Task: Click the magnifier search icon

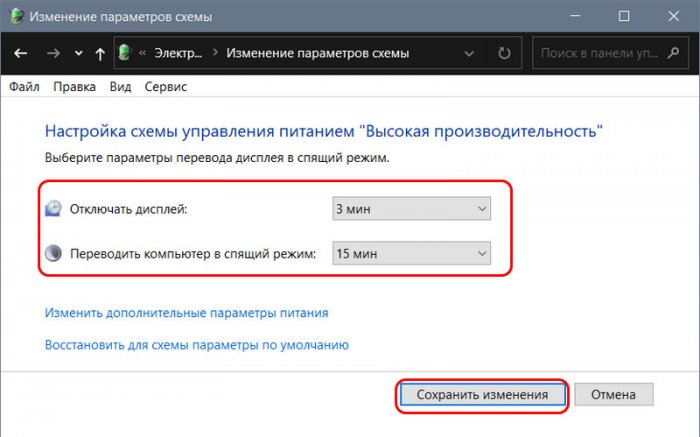Action: [x=673, y=53]
